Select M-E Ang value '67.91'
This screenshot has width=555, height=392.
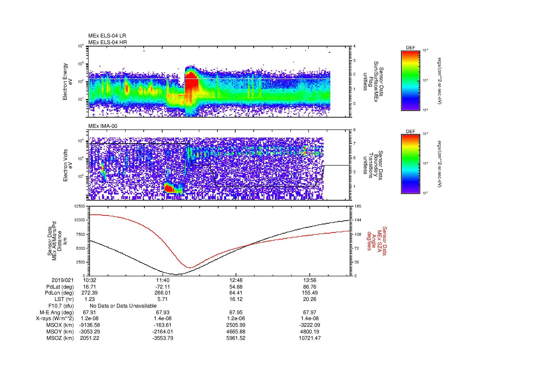pos(90,313)
